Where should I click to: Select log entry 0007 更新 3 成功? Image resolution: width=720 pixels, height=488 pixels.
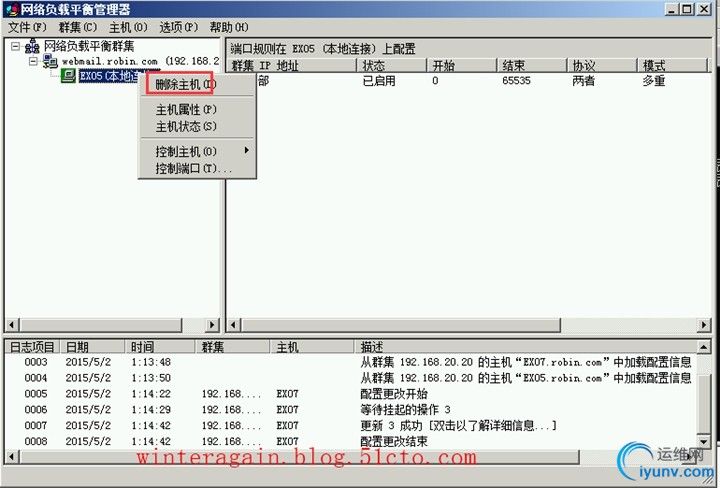[351, 426]
